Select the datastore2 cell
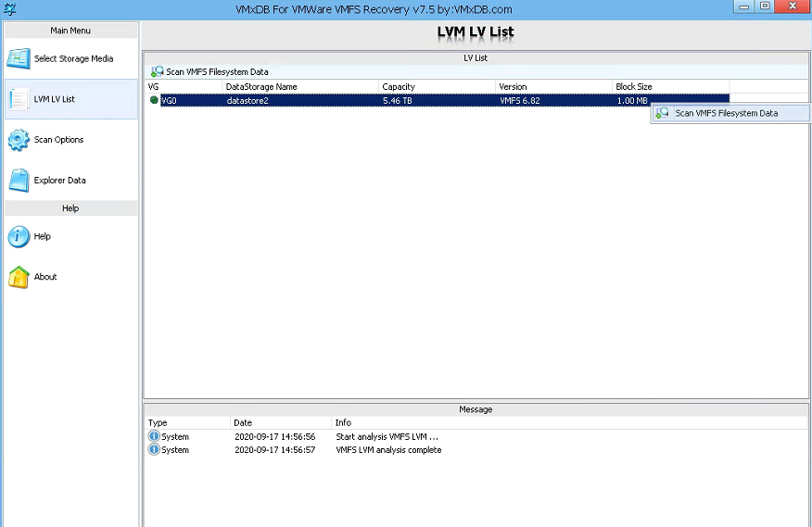 pyautogui.click(x=247, y=100)
